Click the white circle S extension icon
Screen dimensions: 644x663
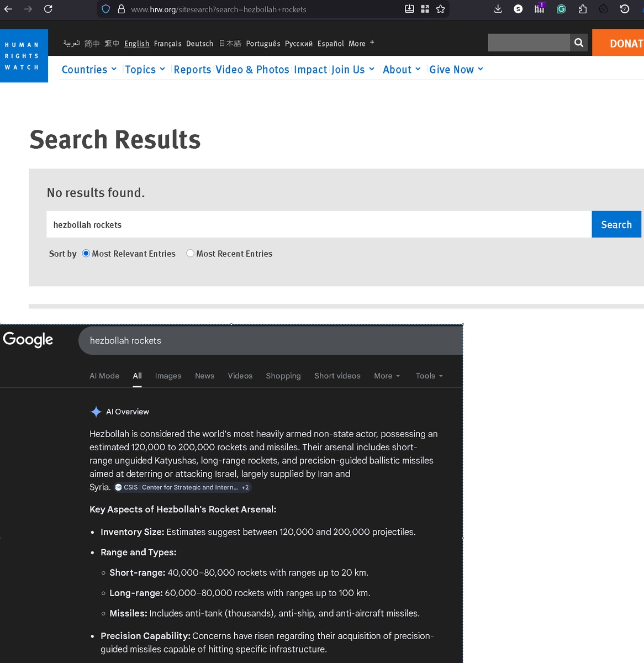[x=518, y=9]
